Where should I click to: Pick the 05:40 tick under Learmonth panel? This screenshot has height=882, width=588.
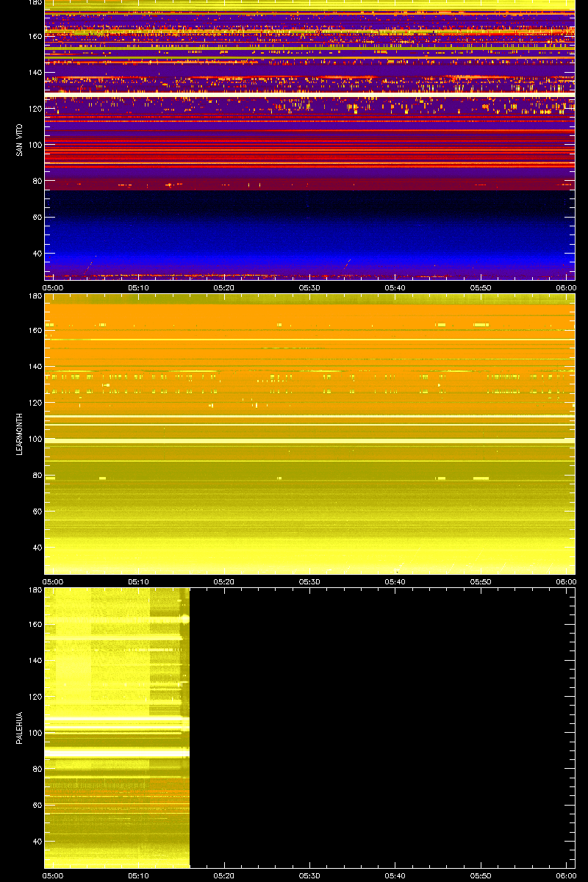395,581
